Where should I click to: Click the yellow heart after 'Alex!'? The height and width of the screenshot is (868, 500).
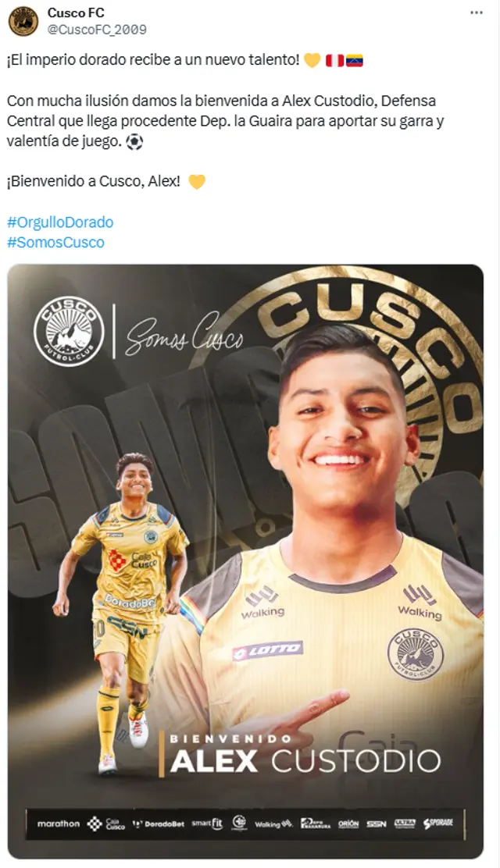click(x=197, y=182)
